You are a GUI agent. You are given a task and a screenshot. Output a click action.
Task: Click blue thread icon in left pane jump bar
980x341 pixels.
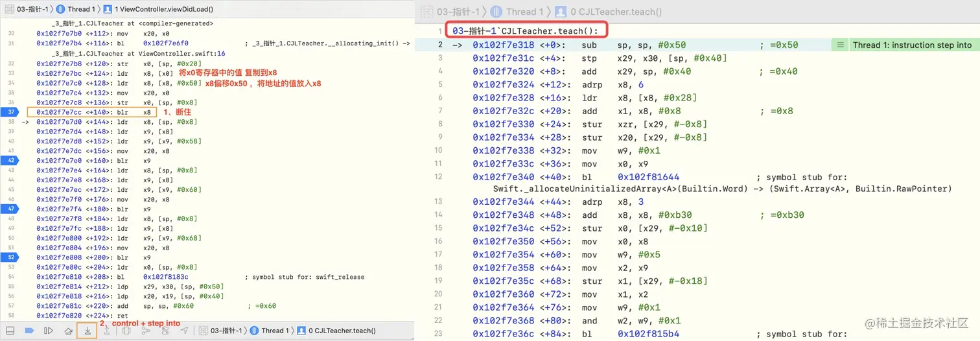pos(60,10)
